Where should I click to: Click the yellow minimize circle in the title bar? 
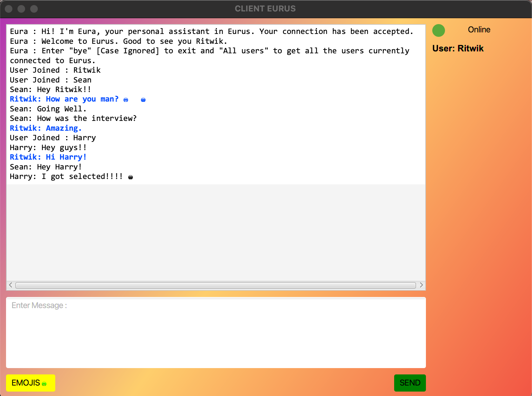tap(21, 9)
